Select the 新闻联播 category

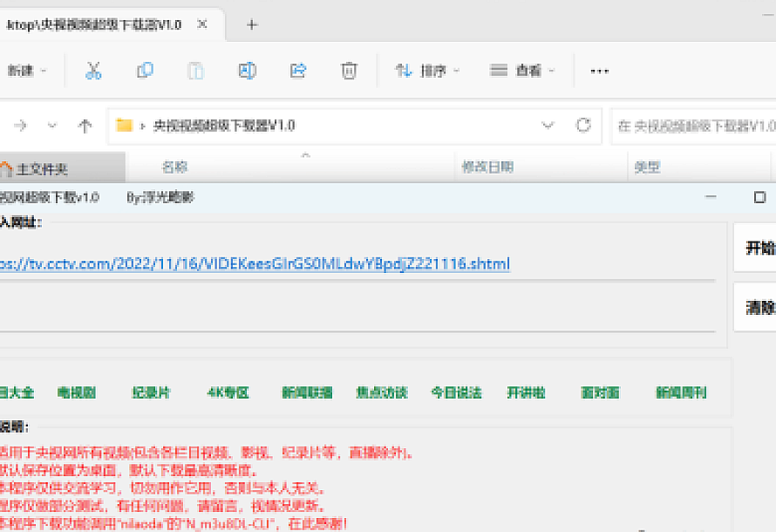[x=307, y=392]
